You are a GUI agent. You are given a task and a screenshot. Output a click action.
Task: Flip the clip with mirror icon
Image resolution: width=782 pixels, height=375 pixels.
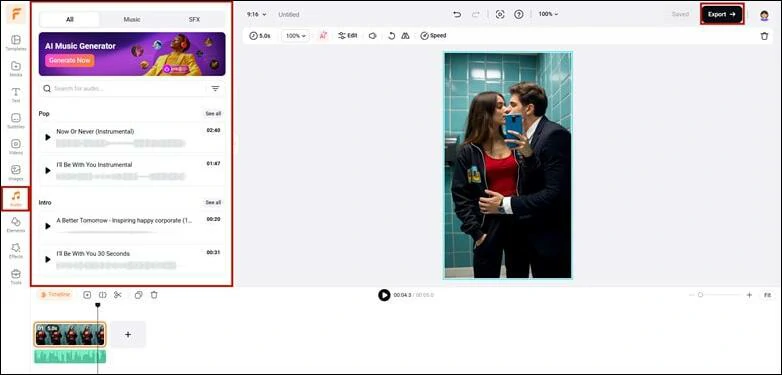405,36
